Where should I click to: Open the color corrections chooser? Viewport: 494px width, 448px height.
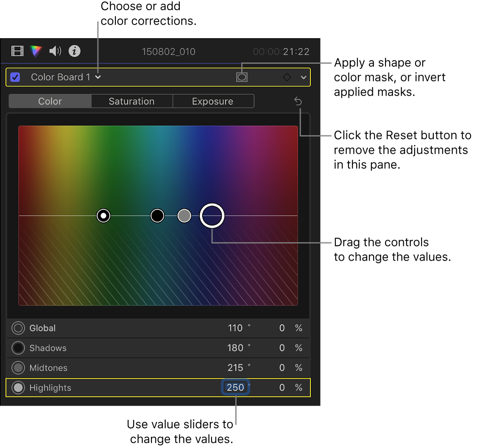tap(98, 77)
